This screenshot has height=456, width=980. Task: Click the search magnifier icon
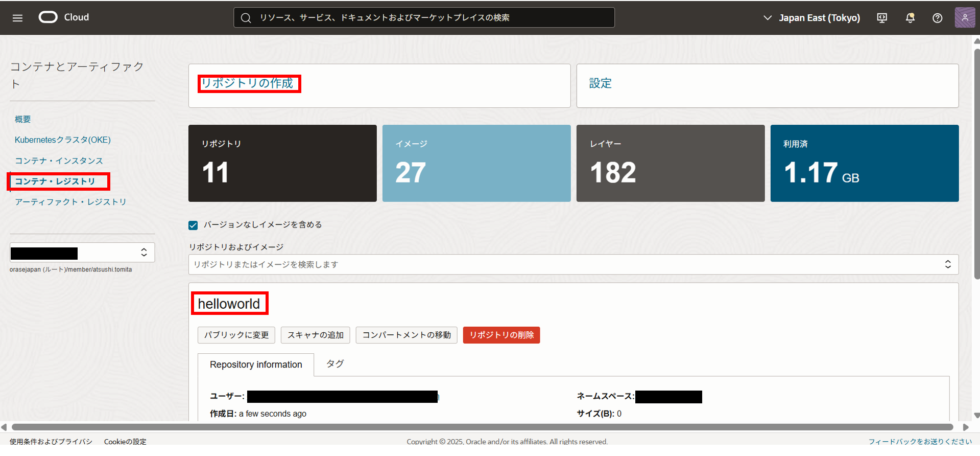tap(246, 18)
